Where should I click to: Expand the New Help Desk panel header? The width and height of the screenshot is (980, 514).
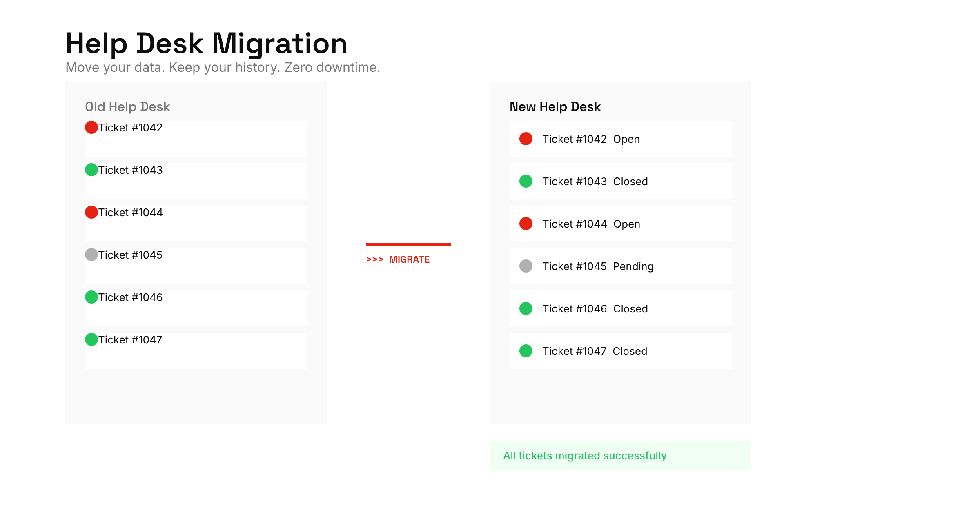pyautogui.click(x=555, y=106)
